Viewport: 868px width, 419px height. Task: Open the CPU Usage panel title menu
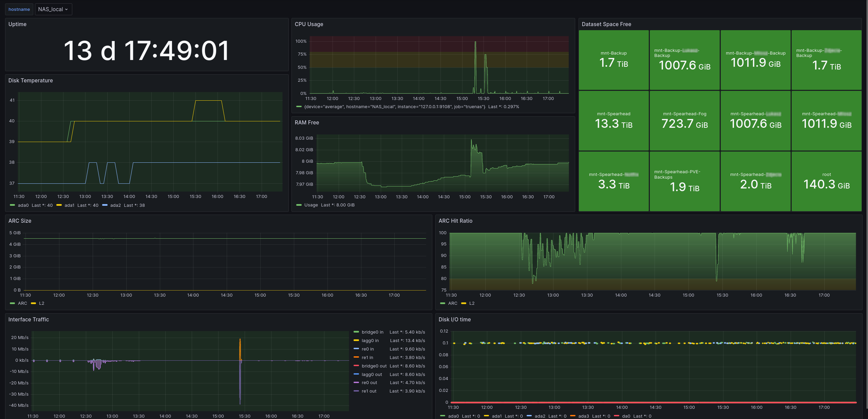point(309,24)
